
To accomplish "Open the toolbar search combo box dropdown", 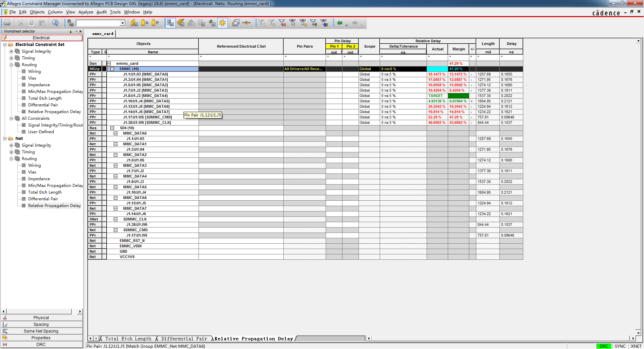I will coord(122,23).
